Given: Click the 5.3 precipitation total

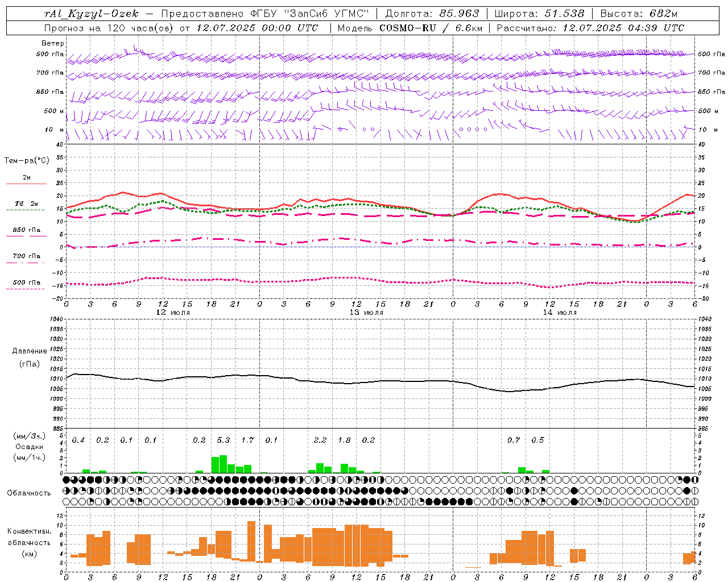Looking at the screenshot, I should pos(224,440).
